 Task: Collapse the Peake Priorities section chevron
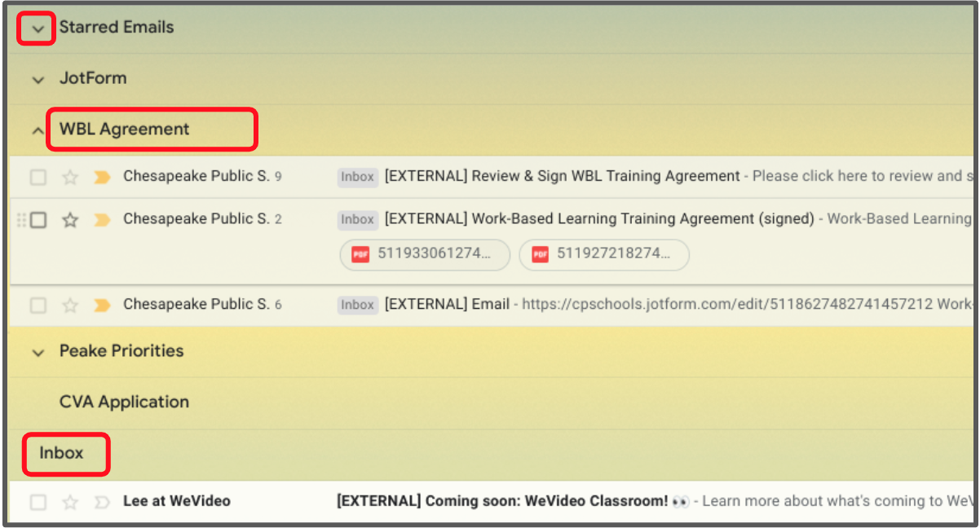(x=38, y=353)
